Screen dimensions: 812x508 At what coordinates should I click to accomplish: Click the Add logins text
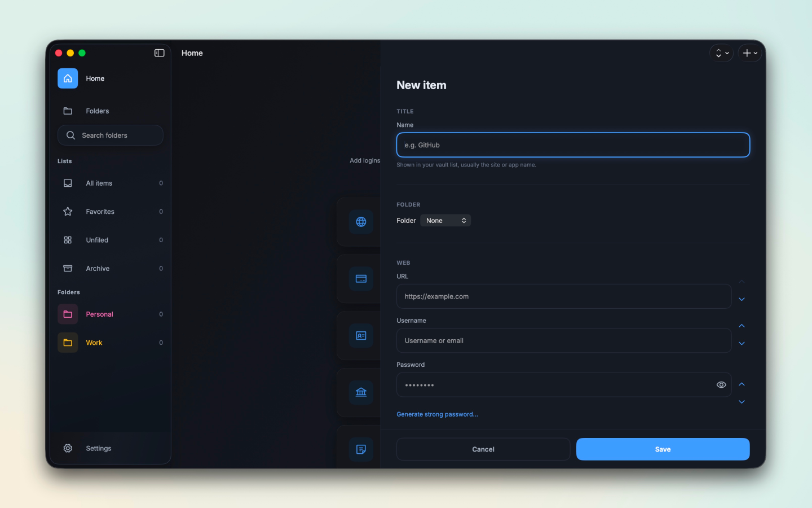click(x=365, y=161)
